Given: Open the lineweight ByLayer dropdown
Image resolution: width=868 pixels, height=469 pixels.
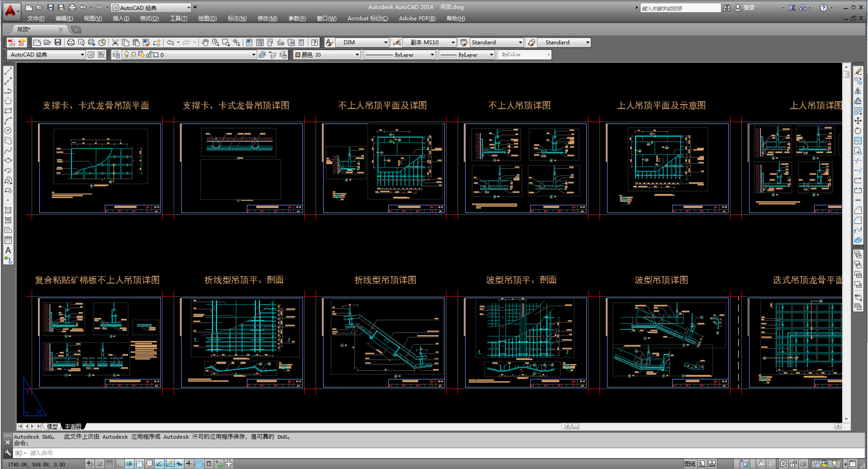Looking at the screenshot, I should [x=467, y=55].
